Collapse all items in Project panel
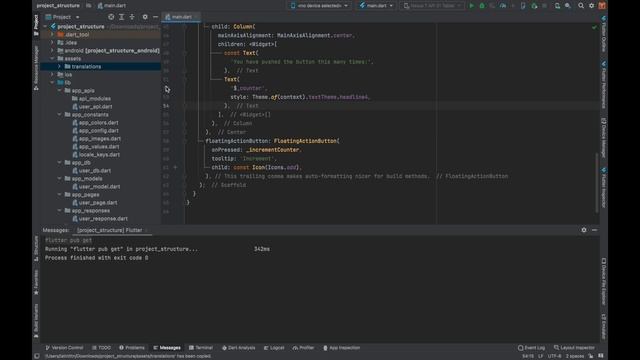 point(132,17)
